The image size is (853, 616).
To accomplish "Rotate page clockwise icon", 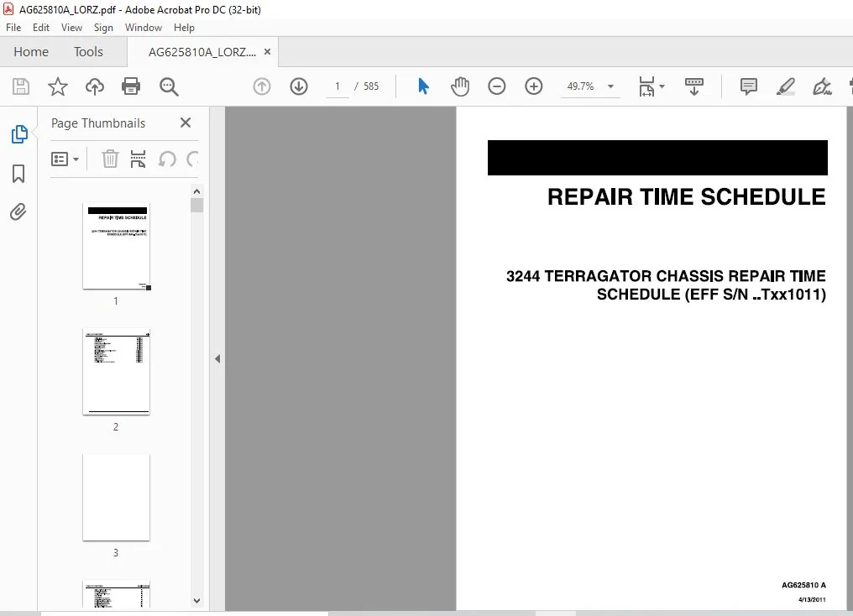I will (x=192, y=159).
